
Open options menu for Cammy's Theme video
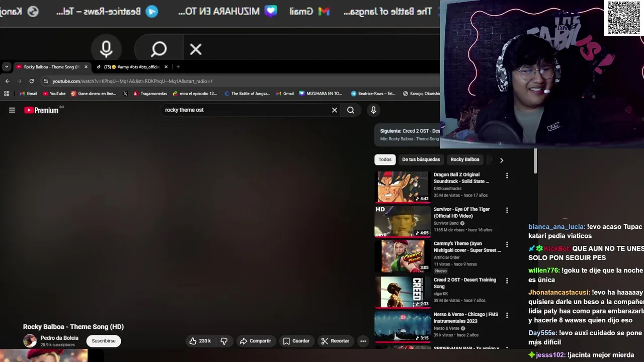[x=507, y=244]
